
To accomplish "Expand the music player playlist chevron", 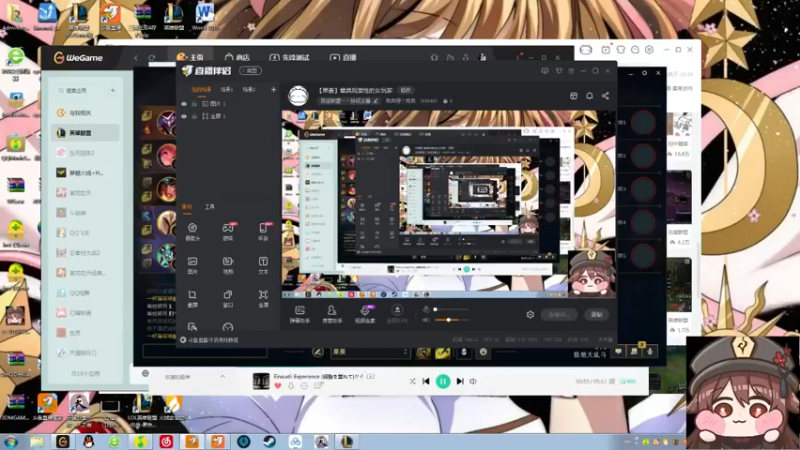I will click(222, 377).
